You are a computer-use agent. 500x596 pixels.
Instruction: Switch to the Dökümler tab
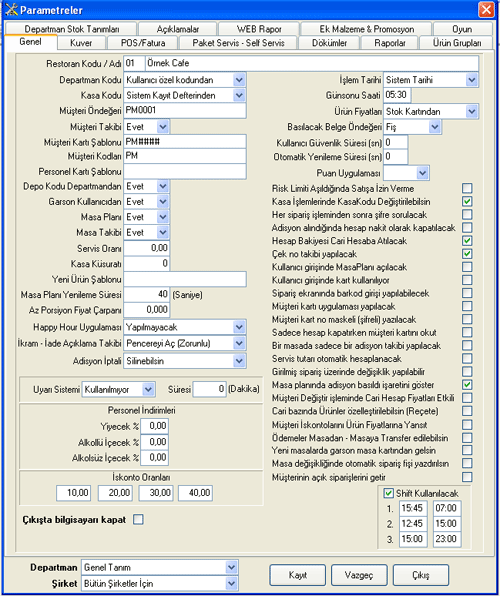pyautogui.click(x=329, y=43)
